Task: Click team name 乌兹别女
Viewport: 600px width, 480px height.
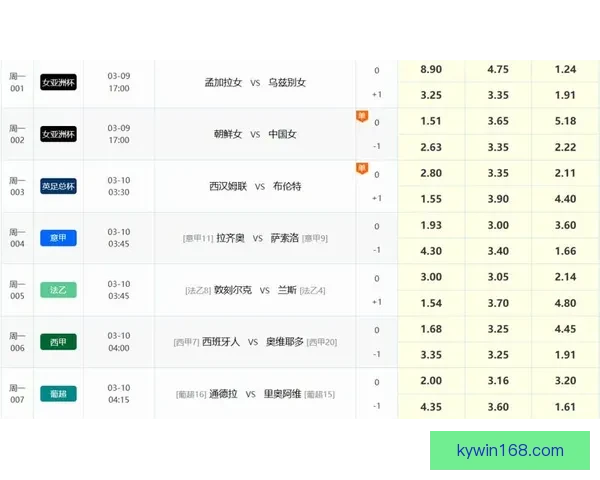Action: pos(287,82)
